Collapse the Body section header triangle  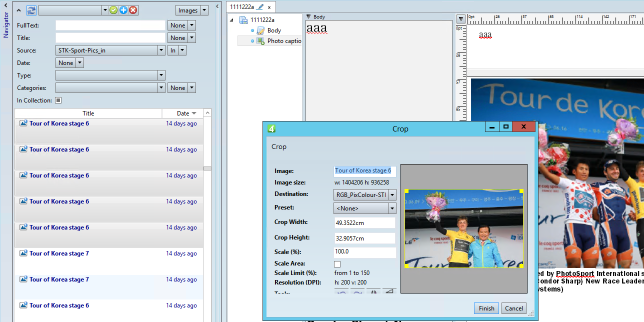pyautogui.click(x=309, y=16)
